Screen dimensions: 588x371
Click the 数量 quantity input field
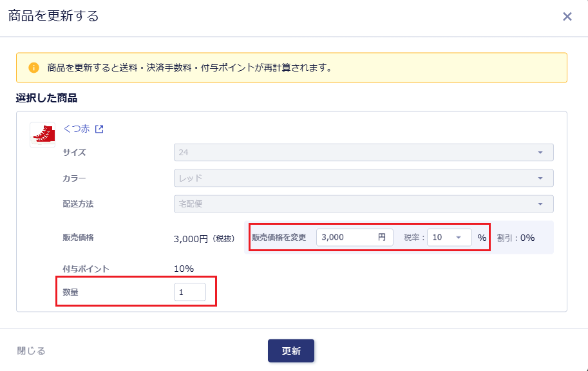189,292
